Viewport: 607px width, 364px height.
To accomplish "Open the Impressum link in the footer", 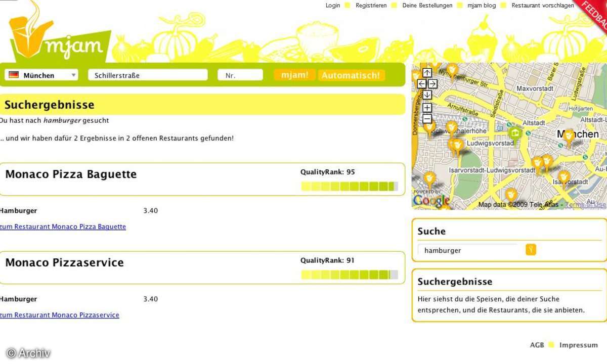I will coord(579,345).
